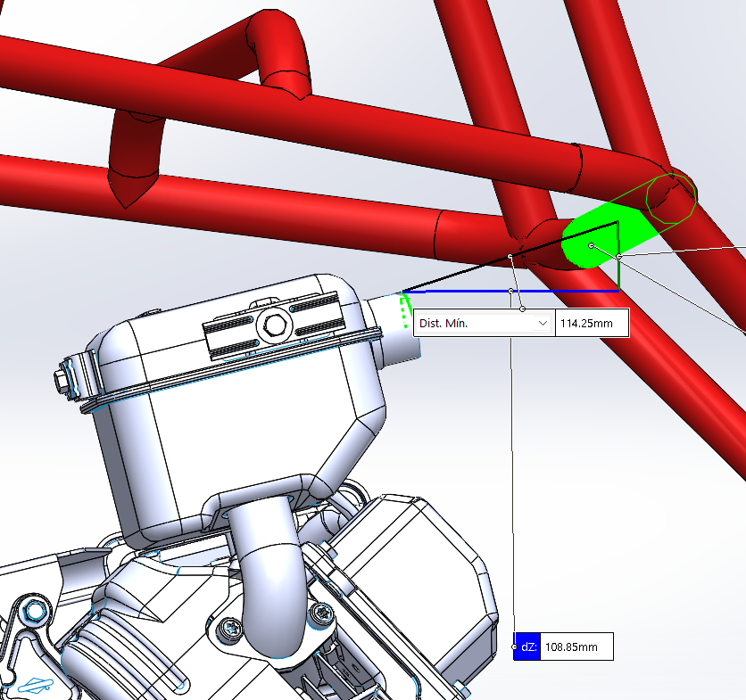Open the Dist. Mín. measurement dropdown

coord(543,324)
